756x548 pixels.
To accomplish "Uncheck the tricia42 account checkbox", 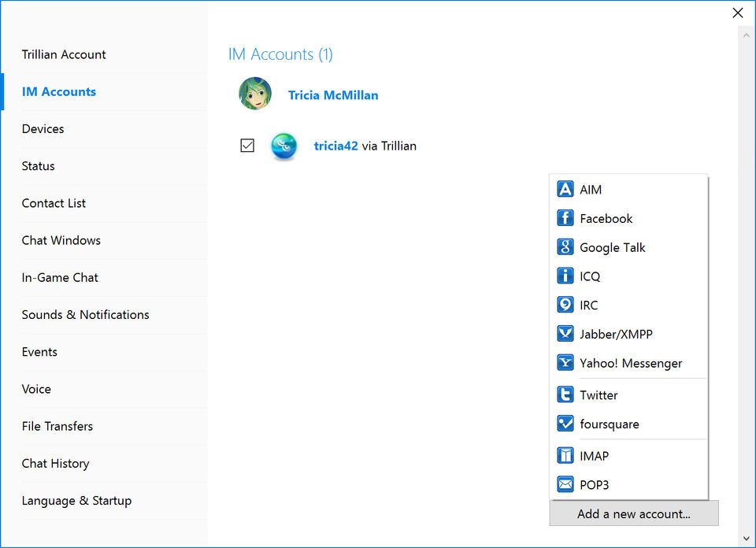I will pyautogui.click(x=247, y=146).
